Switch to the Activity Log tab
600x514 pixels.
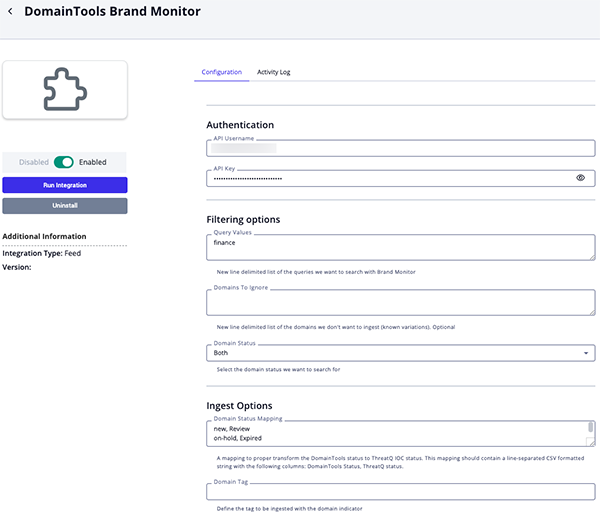coord(274,72)
